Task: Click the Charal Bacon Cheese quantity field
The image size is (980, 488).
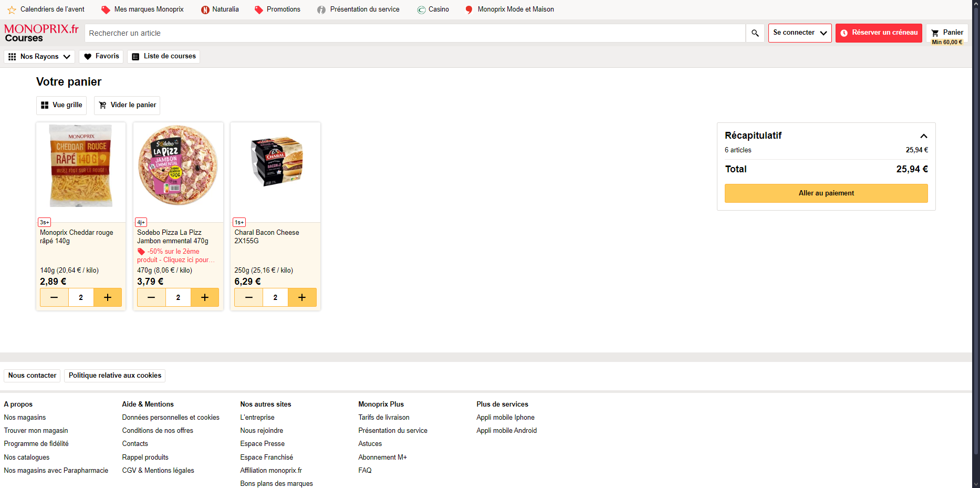Action: [x=275, y=297]
